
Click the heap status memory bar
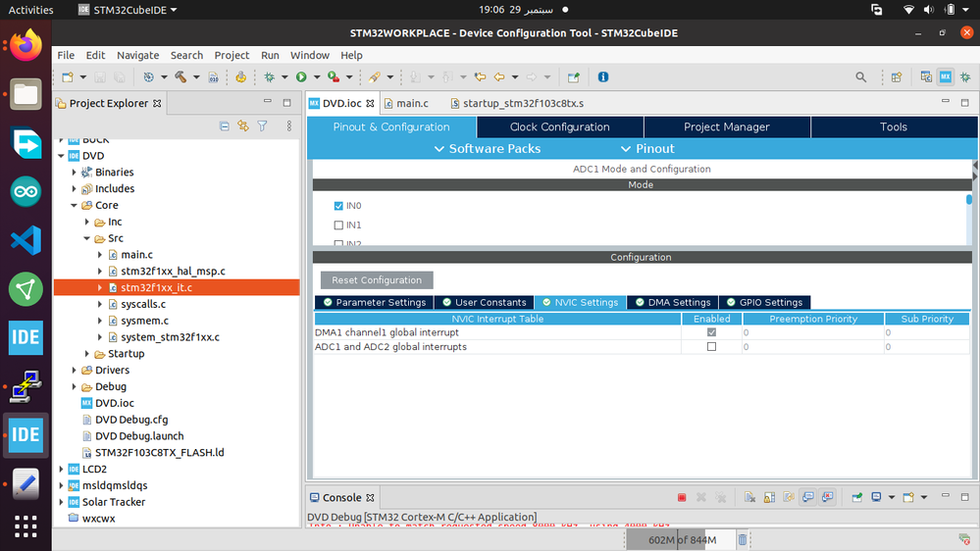click(x=681, y=539)
